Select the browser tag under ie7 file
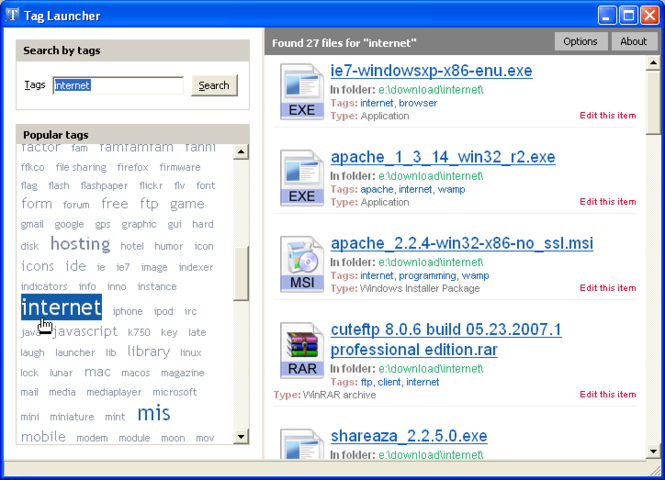Viewport: 665px width, 480px height. pos(418,103)
